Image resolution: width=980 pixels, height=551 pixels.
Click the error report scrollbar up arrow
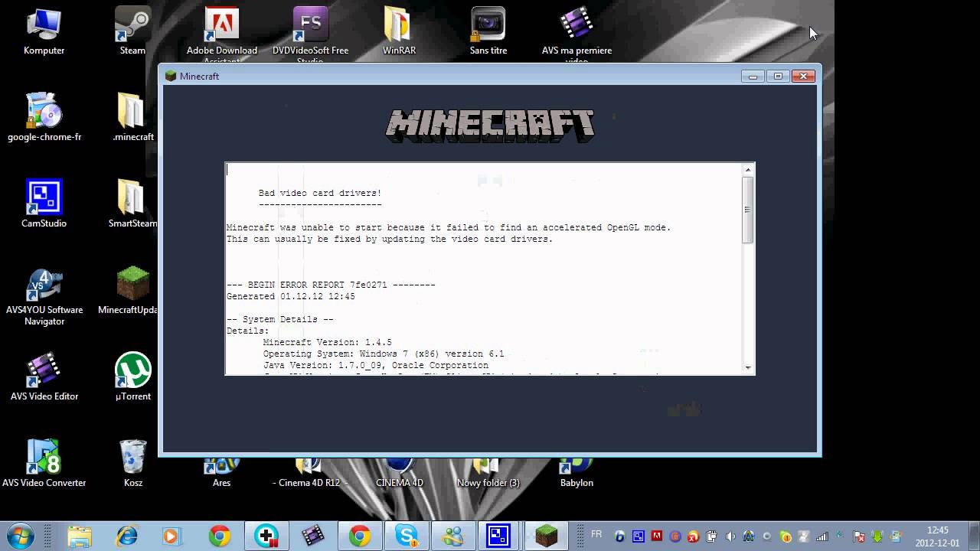748,169
